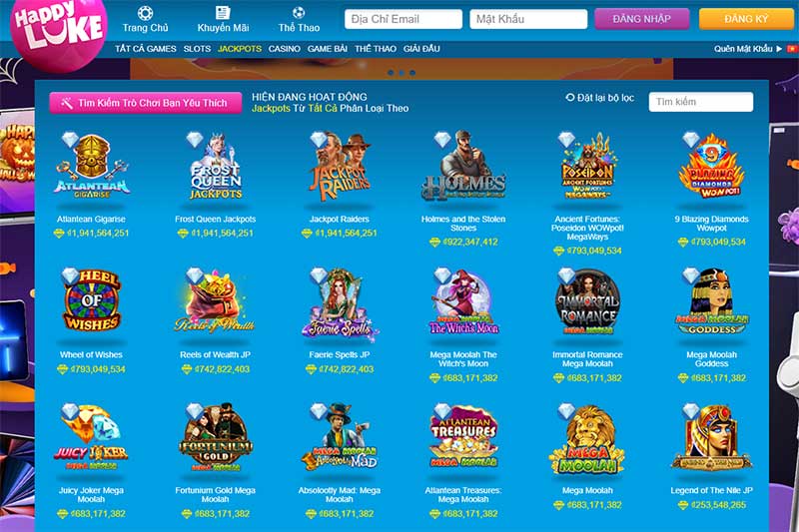Switch to the SLOTS menu tab
799x532 pixels.
coord(197,49)
